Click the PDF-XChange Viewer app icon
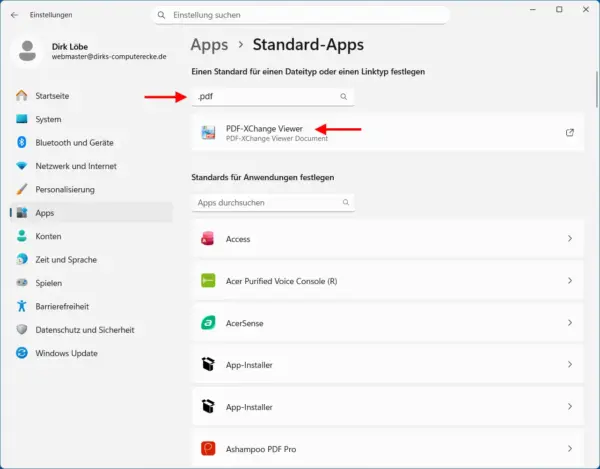The width and height of the screenshot is (600, 469). [208, 132]
